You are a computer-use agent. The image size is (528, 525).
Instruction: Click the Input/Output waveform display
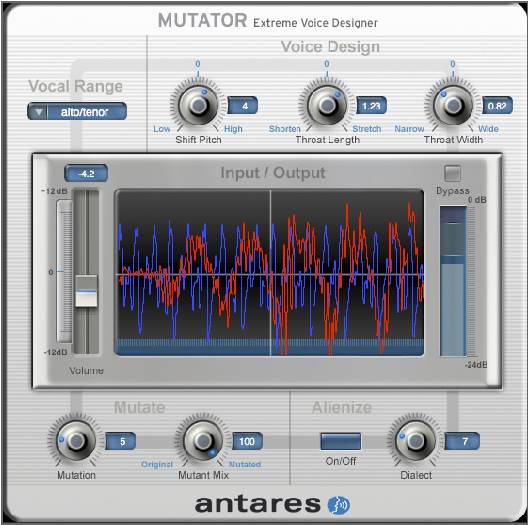coord(269,272)
